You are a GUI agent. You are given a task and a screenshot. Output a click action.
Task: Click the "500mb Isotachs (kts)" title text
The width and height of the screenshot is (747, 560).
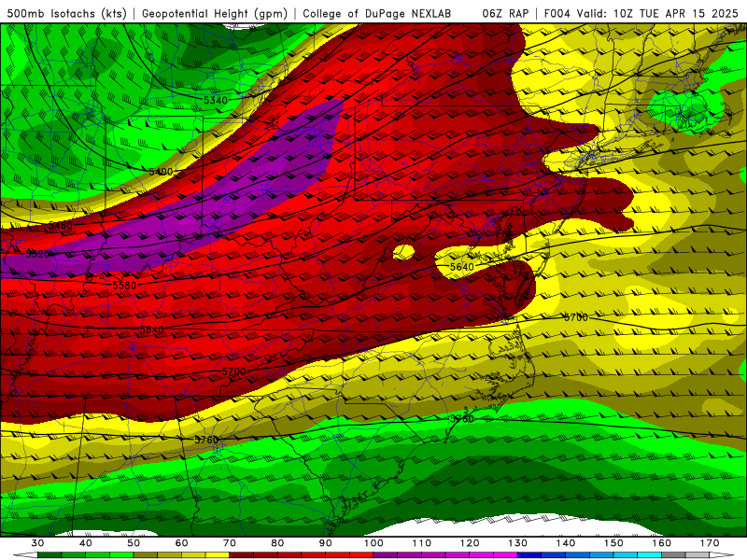(x=66, y=14)
